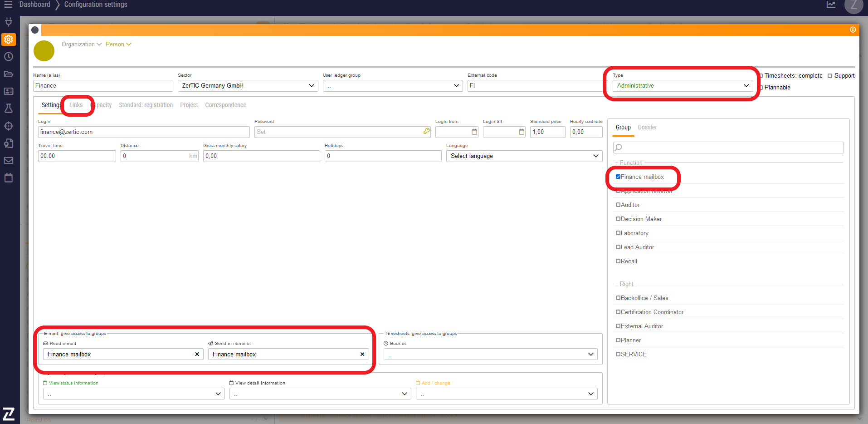Clear Finance mailbox from Read e-mail field
Image resolution: width=868 pixels, height=424 pixels.
pyautogui.click(x=197, y=355)
